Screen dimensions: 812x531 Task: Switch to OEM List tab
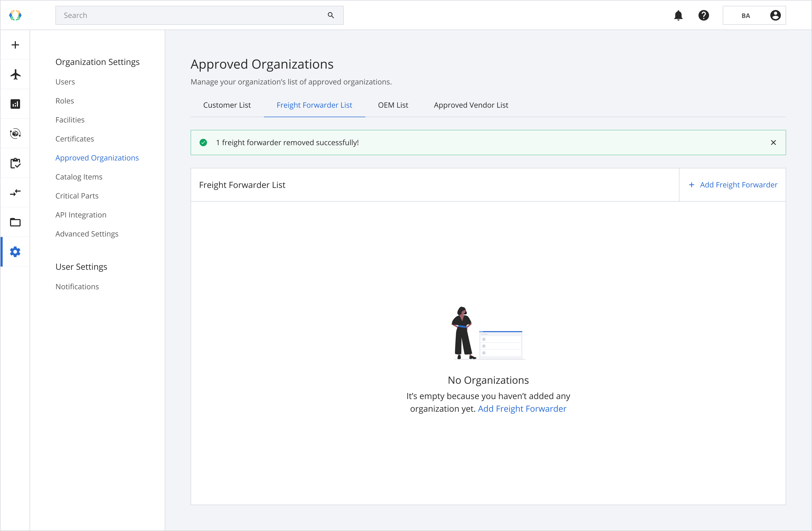click(x=393, y=105)
